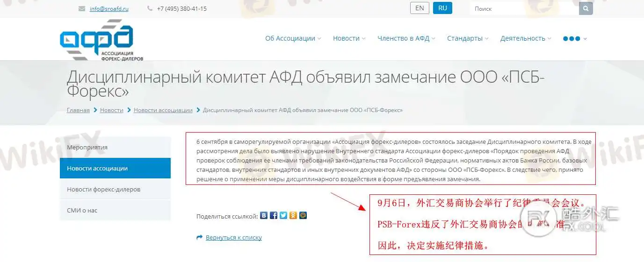Select Новости форекс-дилеров in sidebar

tap(115, 189)
